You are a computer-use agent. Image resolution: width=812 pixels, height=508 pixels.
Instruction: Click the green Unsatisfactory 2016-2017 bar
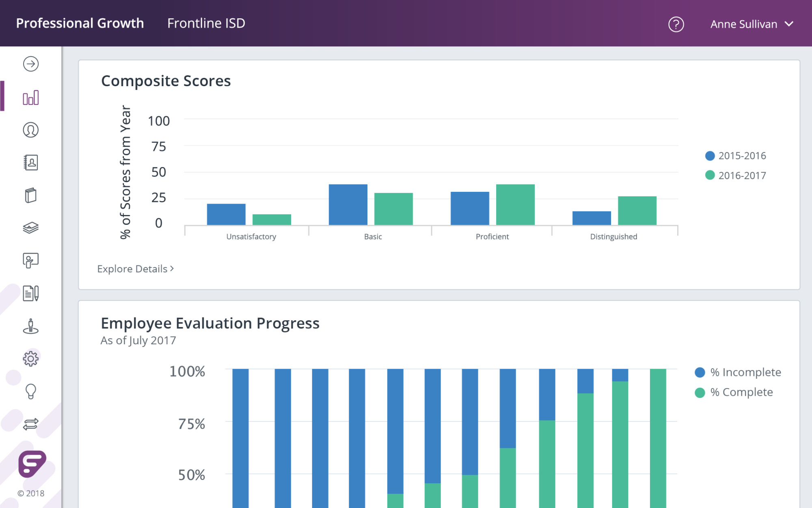point(272,219)
